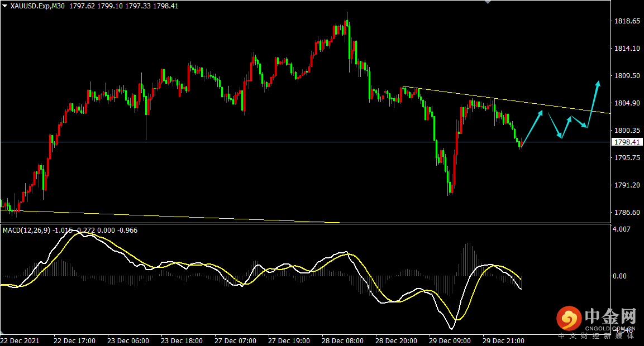The image size is (644, 346).
Task: Click the 1786.60 price scale label
Action: [x=627, y=213]
